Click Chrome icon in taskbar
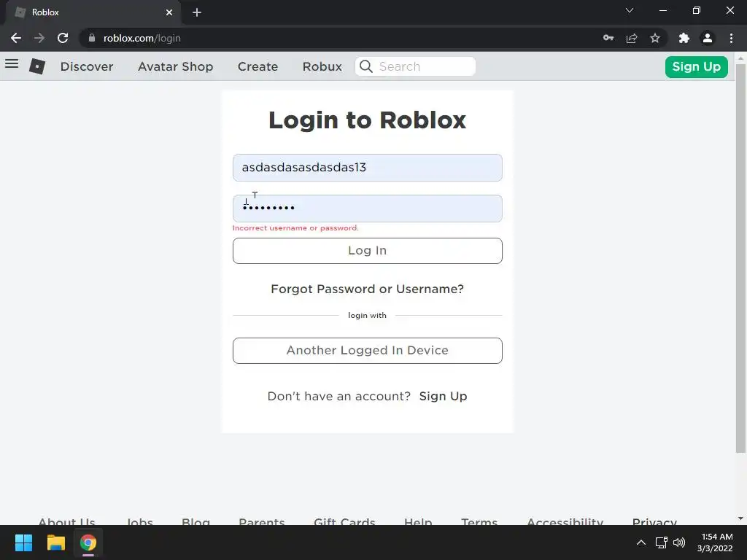Image resolution: width=747 pixels, height=560 pixels. tap(88, 542)
